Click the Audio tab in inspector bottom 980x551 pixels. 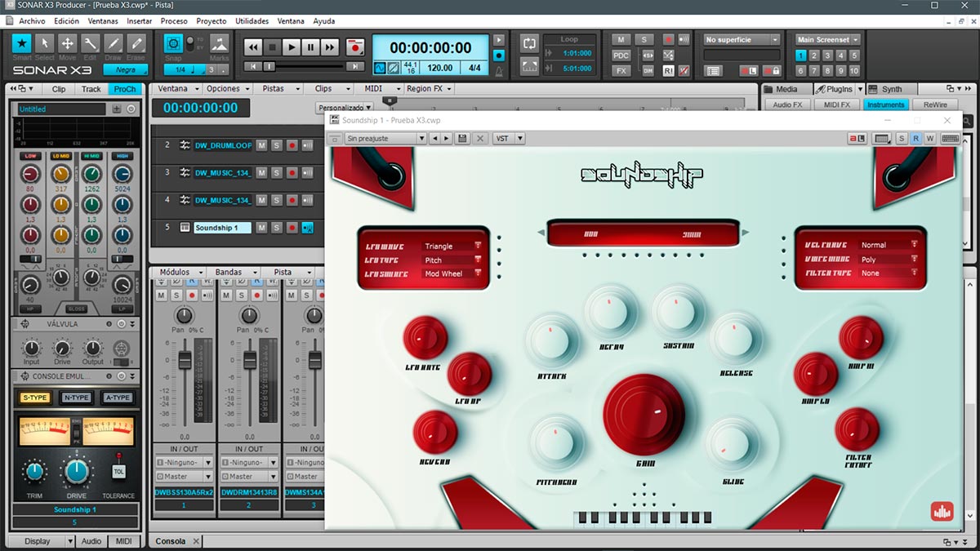(91, 540)
